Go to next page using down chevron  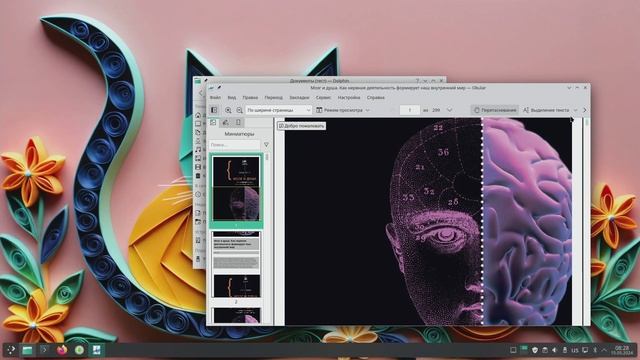[x=449, y=110]
